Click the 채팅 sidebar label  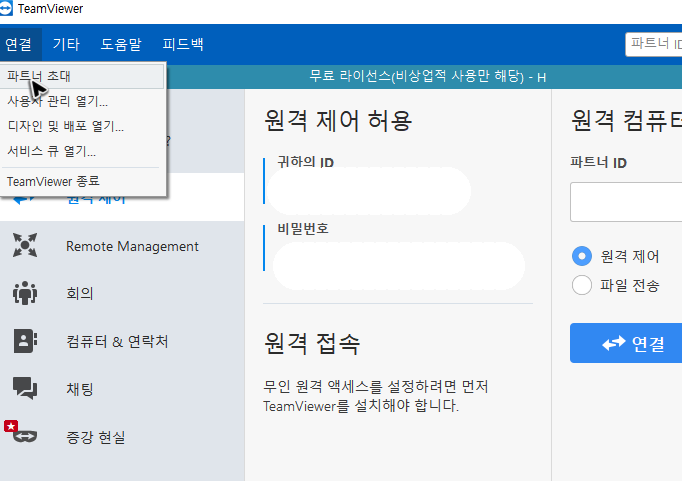pyautogui.click(x=80, y=389)
